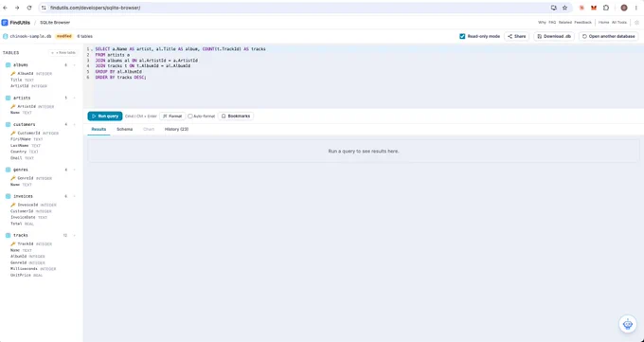Collapse the genres table columns

[x=74, y=170]
